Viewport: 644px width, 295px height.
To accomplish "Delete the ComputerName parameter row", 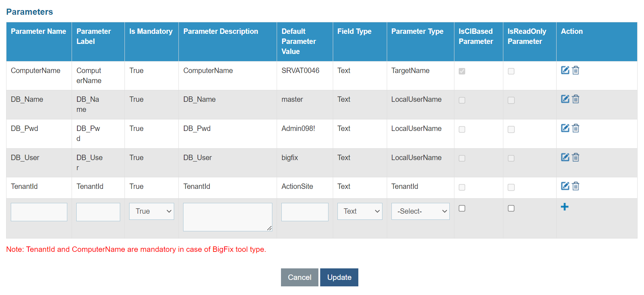I will pyautogui.click(x=576, y=70).
